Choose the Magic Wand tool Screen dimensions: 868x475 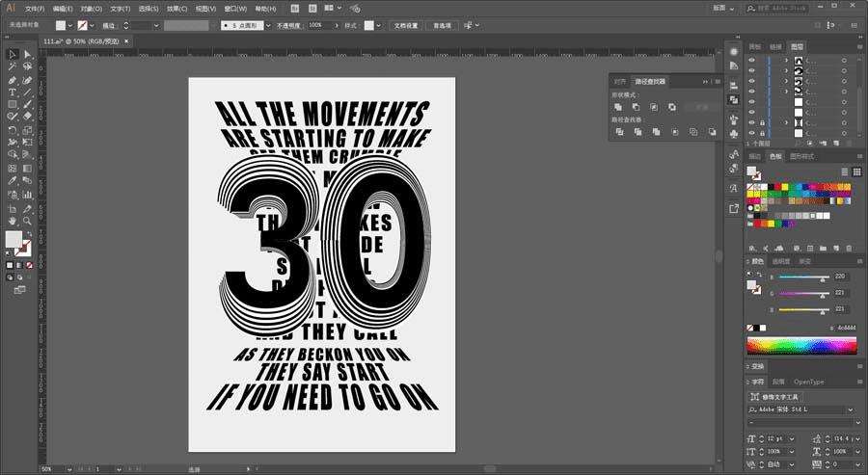13,66
